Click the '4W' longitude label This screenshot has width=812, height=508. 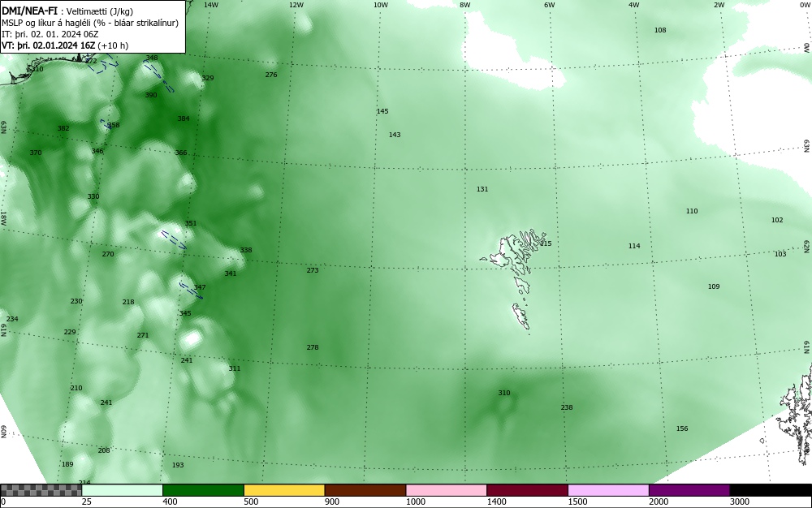(634, 5)
